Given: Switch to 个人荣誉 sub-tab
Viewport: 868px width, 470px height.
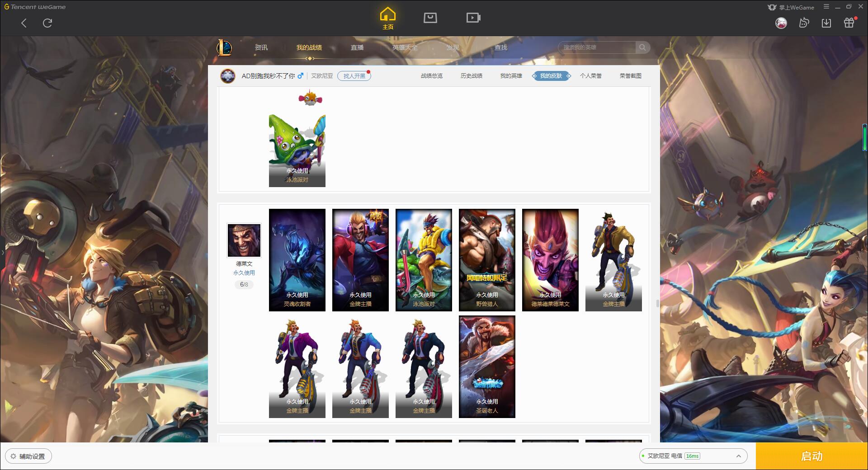Looking at the screenshot, I should click(x=591, y=76).
